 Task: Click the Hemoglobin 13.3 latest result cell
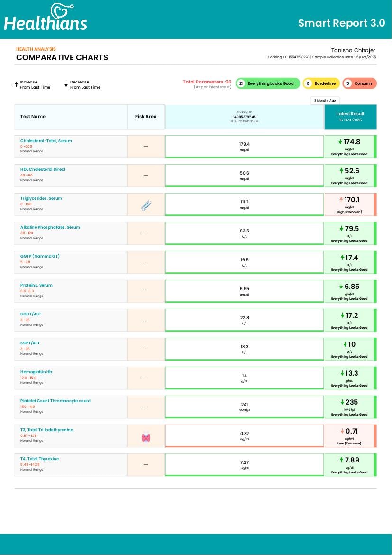click(x=351, y=378)
